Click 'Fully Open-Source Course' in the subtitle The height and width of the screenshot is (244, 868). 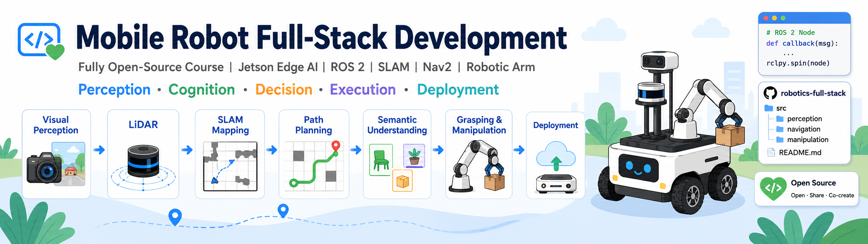(x=151, y=67)
